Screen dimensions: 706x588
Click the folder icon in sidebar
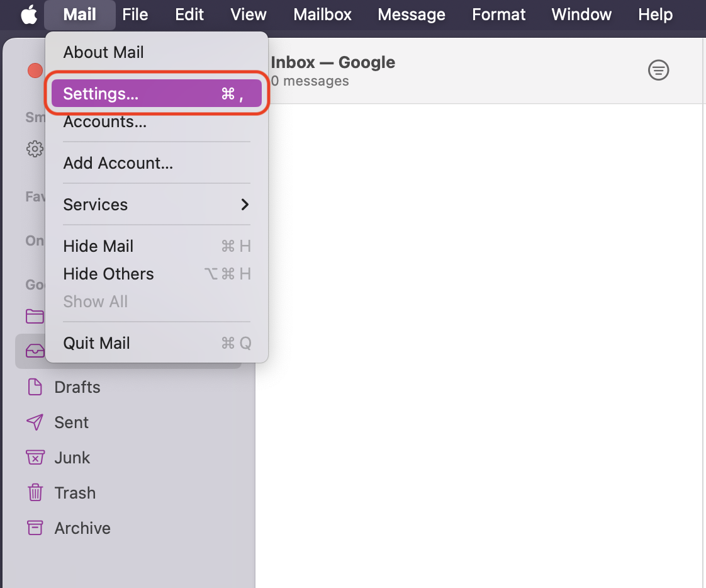tap(35, 316)
